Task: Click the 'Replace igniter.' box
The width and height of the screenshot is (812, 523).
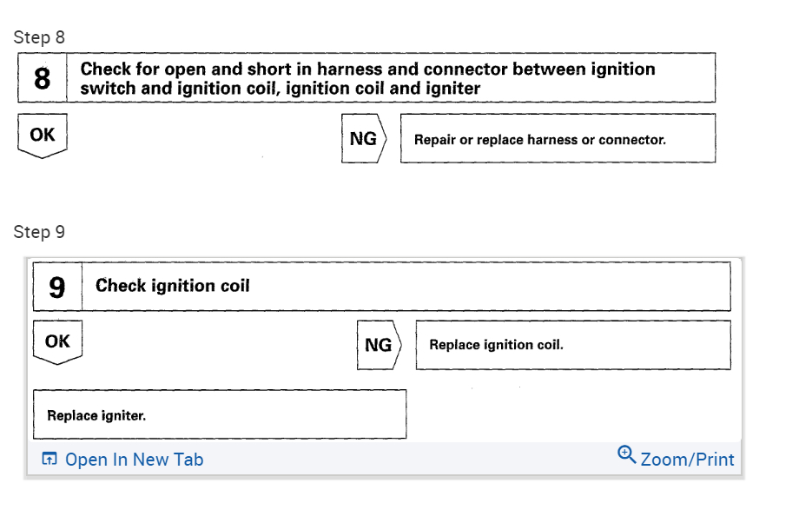Action: [219, 414]
